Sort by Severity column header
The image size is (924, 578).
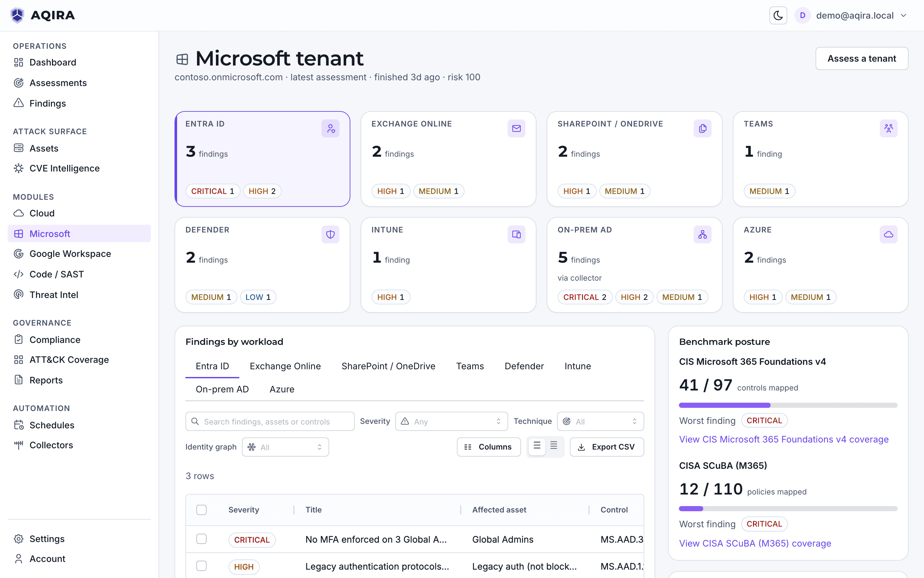pyautogui.click(x=244, y=510)
